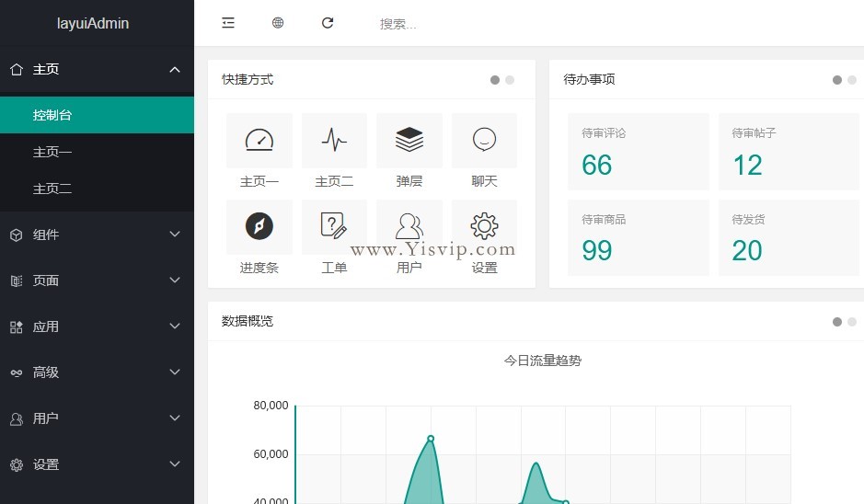Open the globe website icon in header
Viewport: 864px width, 504px height.
(x=278, y=23)
